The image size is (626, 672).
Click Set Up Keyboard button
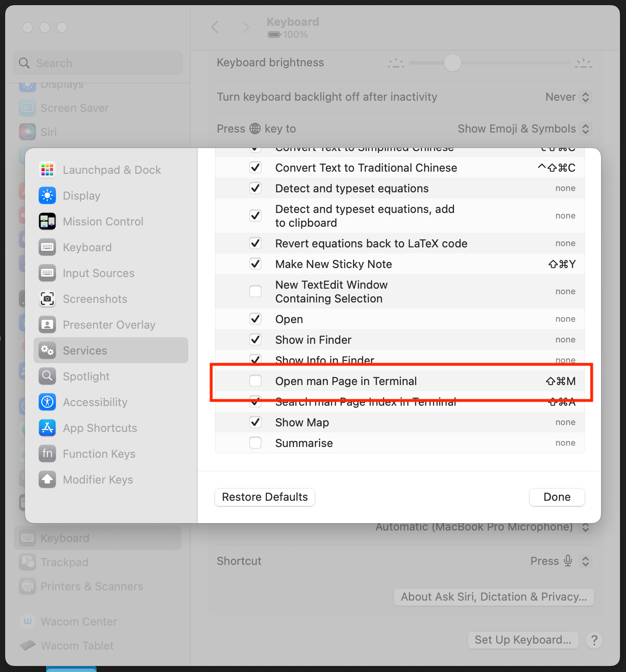[x=523, y=640]
